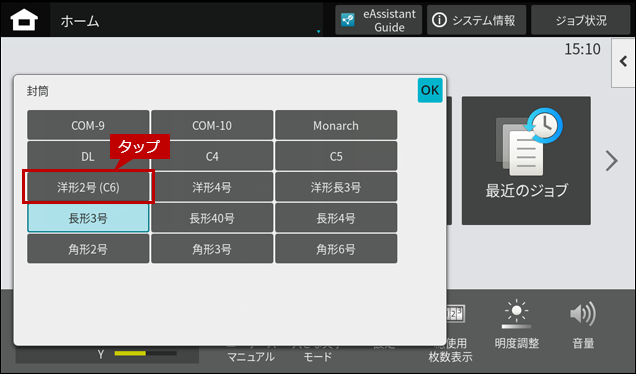Viewport: 636px width, 374px height.
Task: Choose the COM-10 envelope size
Action: (212, 125)
